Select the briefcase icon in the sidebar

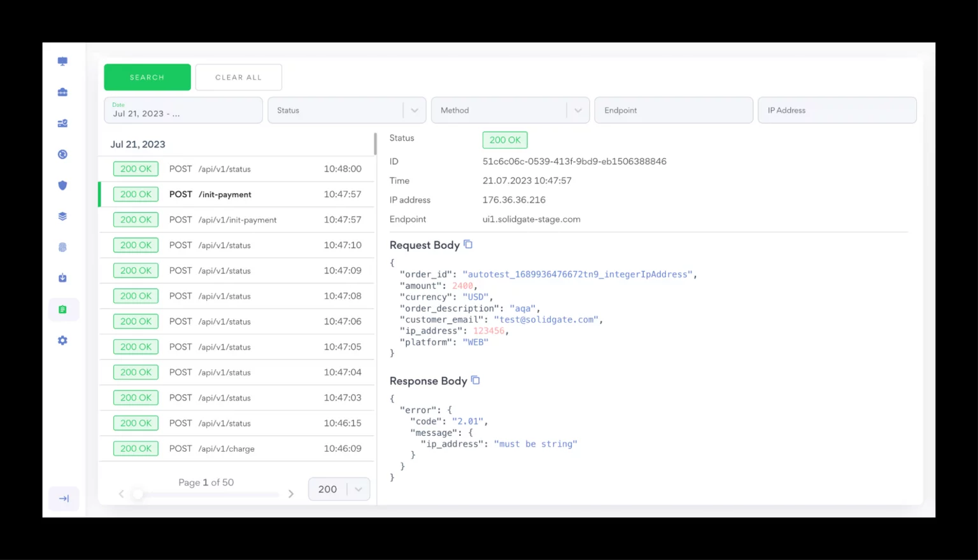[62, 92]
